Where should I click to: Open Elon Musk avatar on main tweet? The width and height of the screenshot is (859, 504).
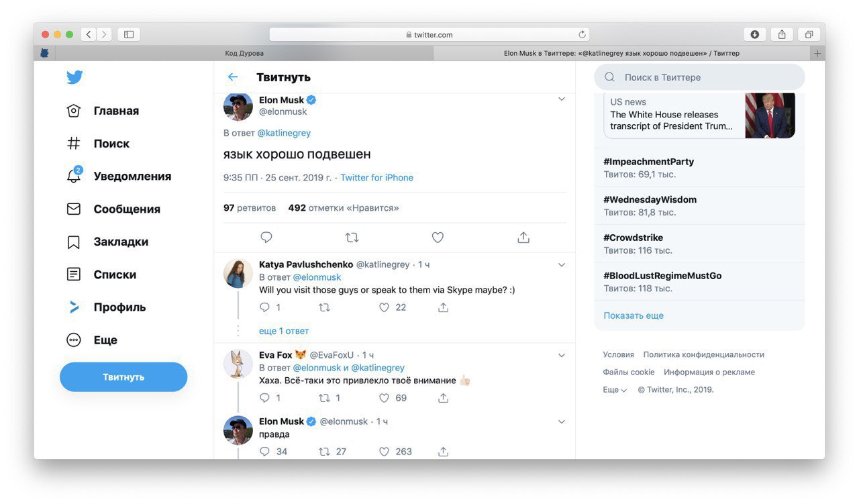(x=238, y=107)
